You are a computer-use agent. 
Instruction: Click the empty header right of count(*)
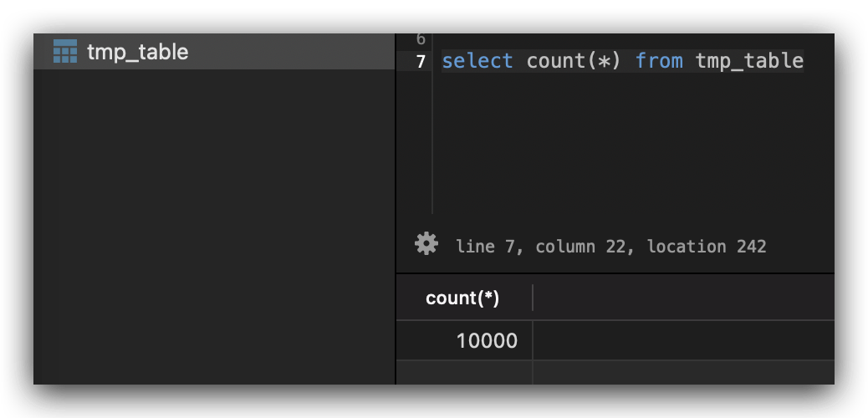pos(682,298)
